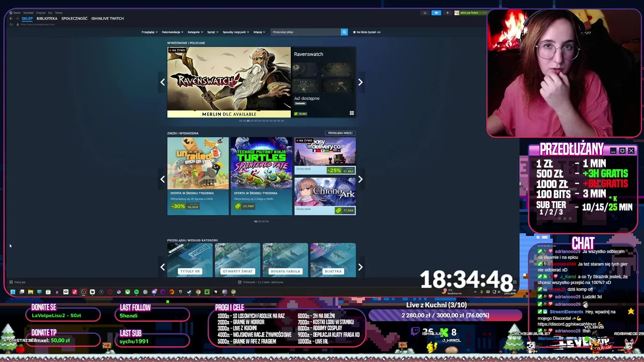Click next arrow on category carousel

coord(360,267)
